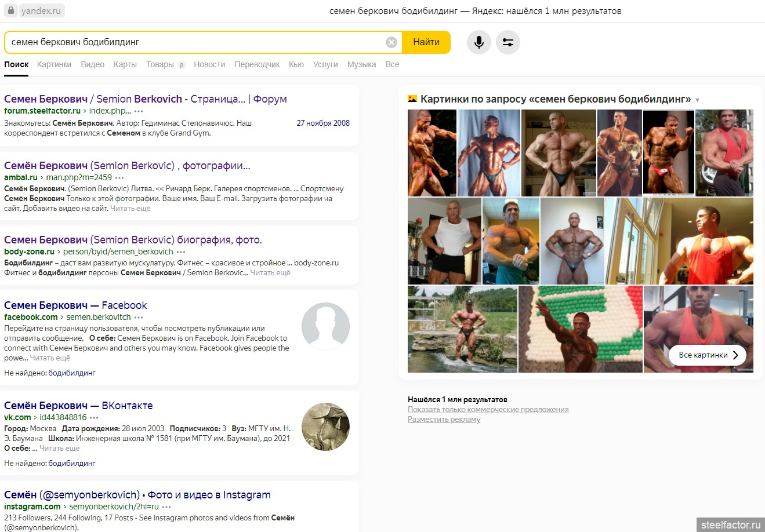Screen dimensions: 765x532
Task: Open bodybuilder with trophy image thumbnail
Action: point(619,153)
